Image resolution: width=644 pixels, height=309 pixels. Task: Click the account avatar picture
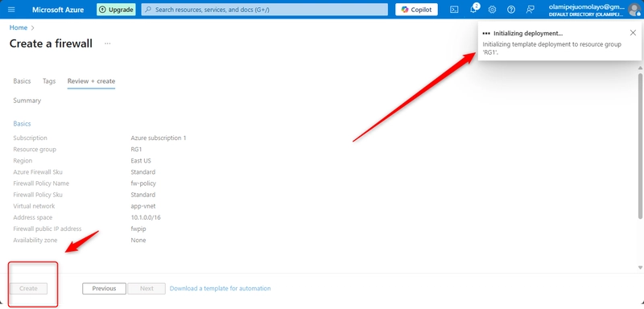634,9
